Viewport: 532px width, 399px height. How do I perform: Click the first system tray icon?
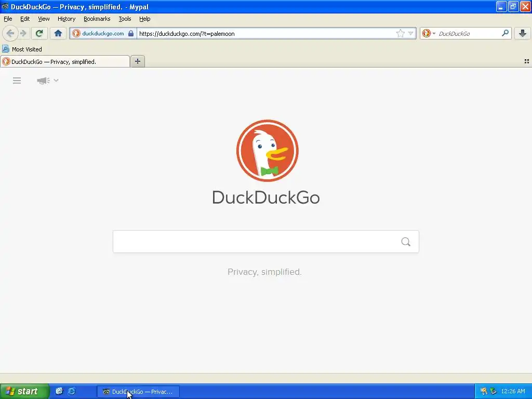click(x=484, y=391)
